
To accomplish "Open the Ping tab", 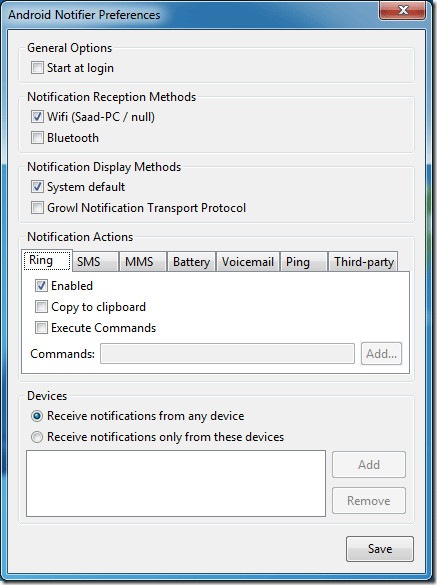I will click(x=304, y=262).
